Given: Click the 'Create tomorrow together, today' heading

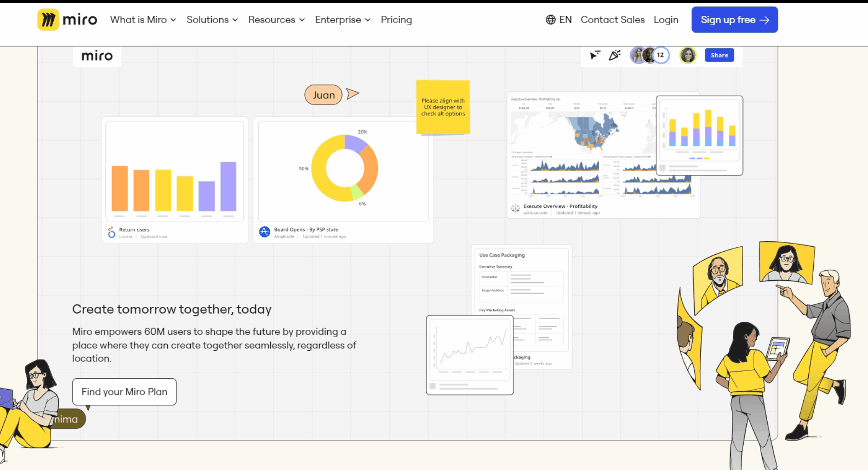Looking at the screenshot, I should pos(172,309).
